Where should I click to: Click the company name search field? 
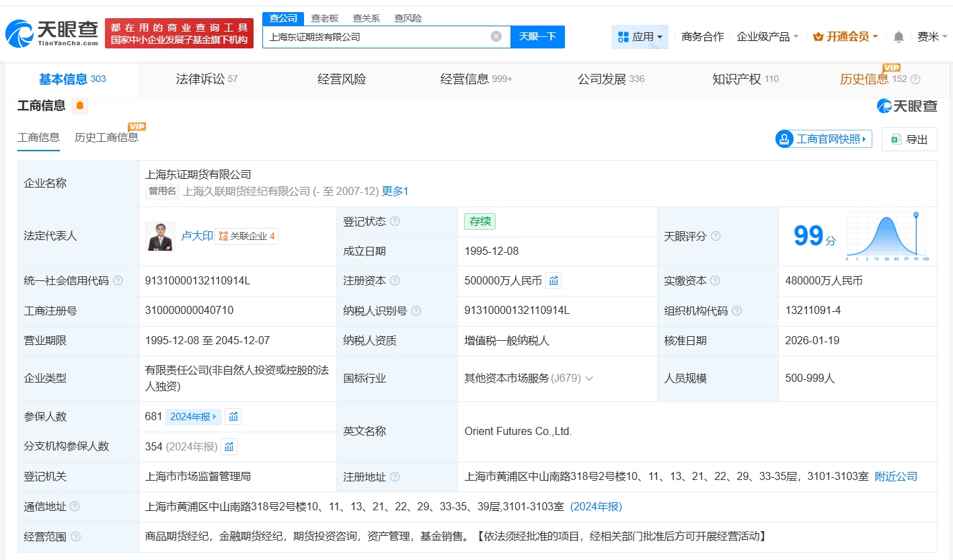point(377,37)
